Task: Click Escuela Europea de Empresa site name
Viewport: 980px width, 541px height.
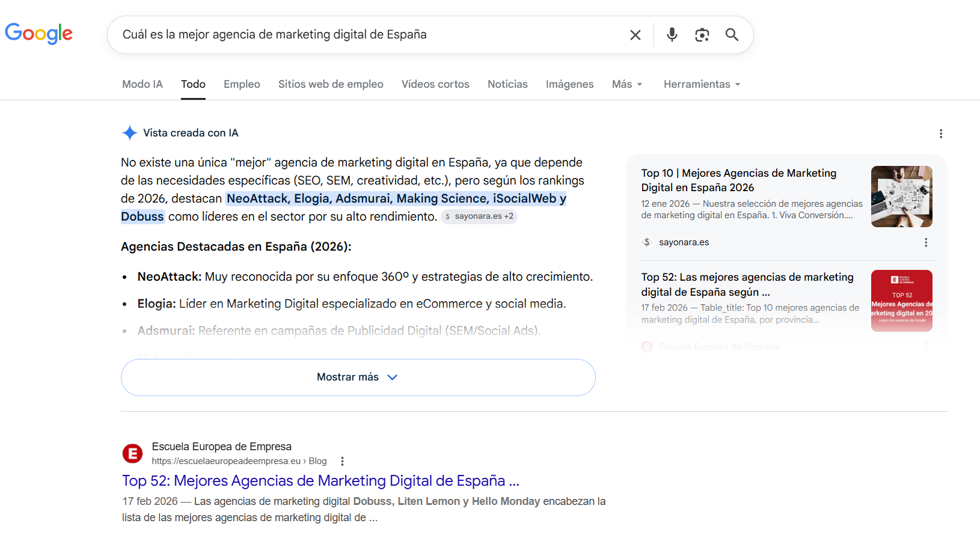Action: pos(221,447)
